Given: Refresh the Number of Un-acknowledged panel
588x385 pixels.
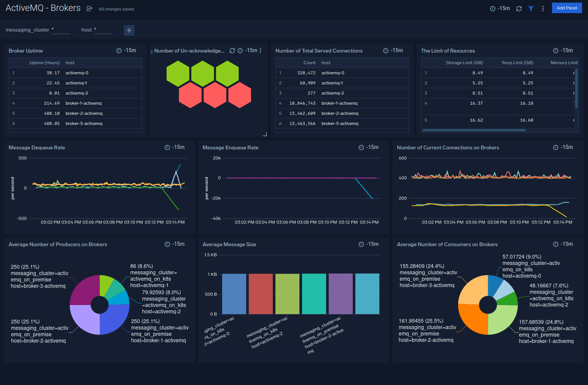Looking at the screenshot, I should click(x=232, y=50).
